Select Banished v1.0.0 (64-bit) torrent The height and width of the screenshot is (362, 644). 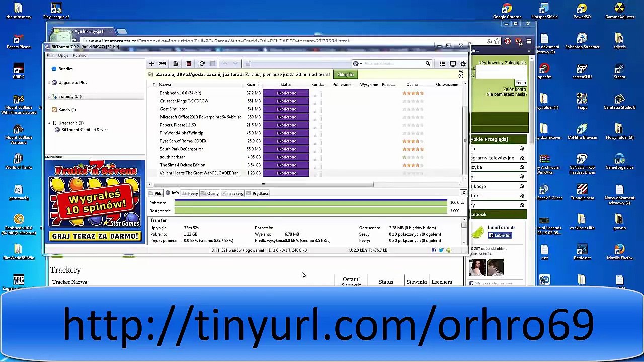pos(180,93)
